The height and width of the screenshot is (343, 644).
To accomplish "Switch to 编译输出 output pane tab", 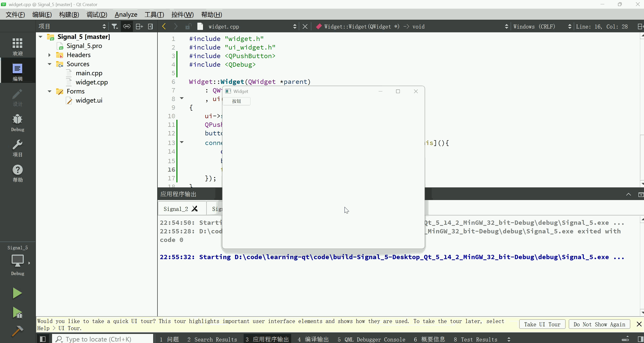I will click(x=313, y=339).
